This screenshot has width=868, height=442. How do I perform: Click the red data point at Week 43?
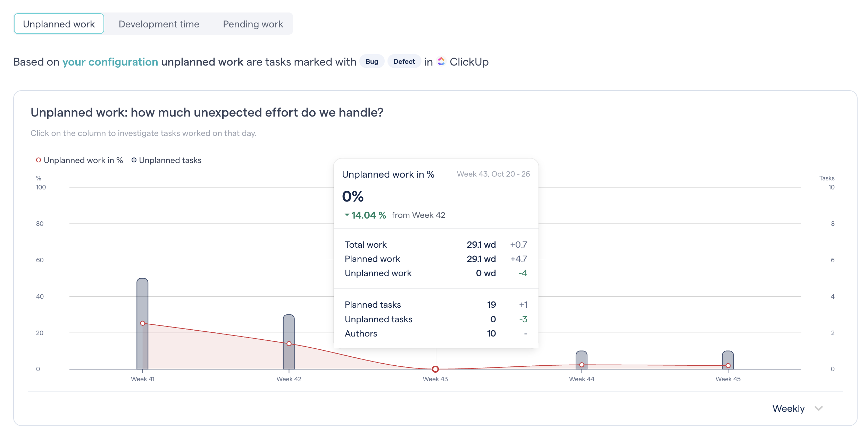point(435,369)
